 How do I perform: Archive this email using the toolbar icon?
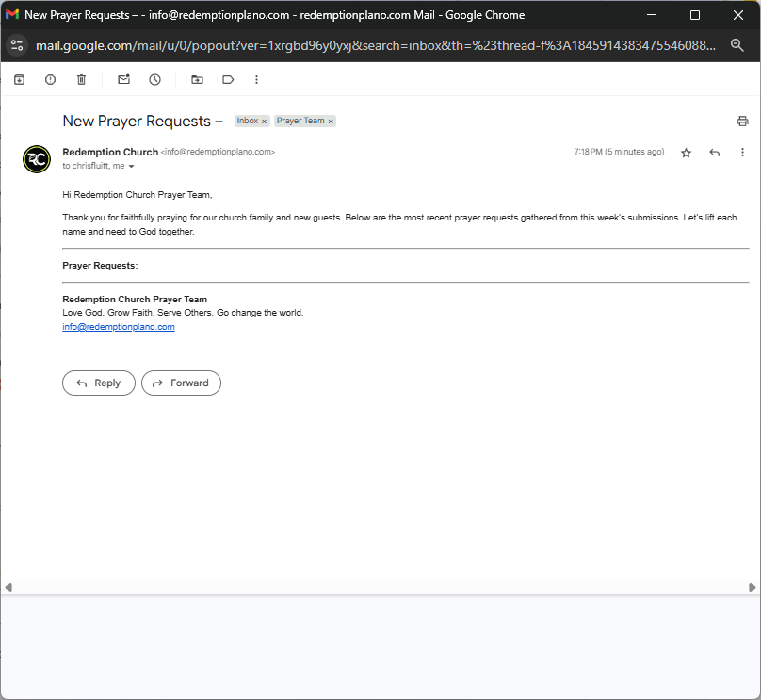tap(19, 80)
